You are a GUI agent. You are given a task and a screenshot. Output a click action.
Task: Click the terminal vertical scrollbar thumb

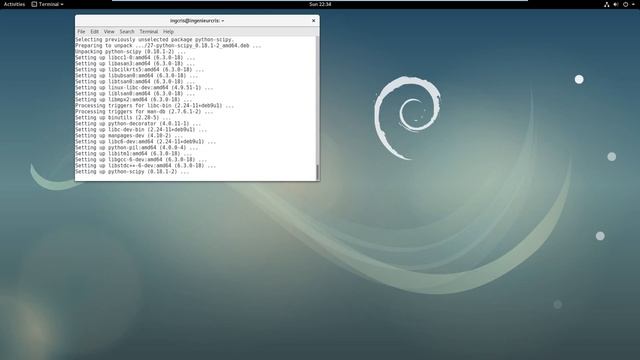point(317,172)
